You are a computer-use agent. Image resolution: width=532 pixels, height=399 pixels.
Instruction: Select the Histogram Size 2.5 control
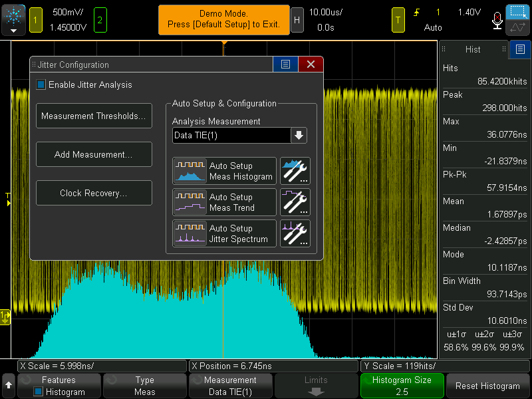(402, 386)
